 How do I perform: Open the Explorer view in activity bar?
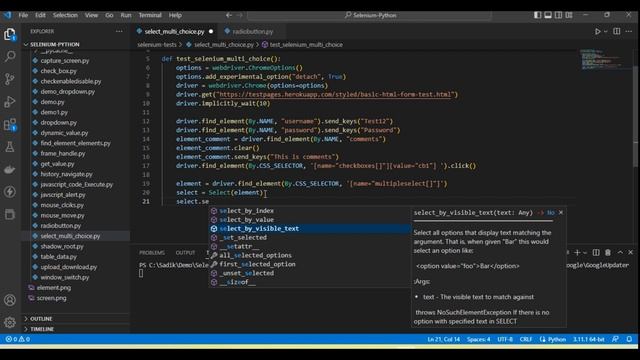pos(10,34)
